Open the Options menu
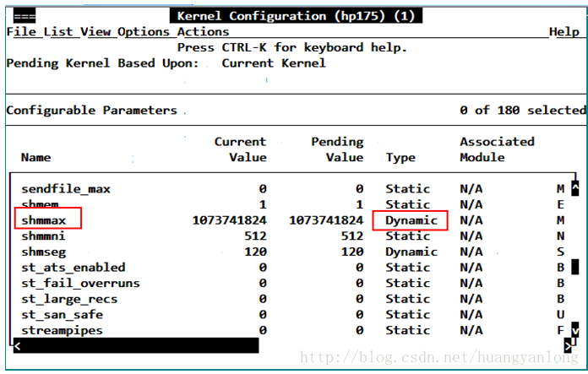This screenshot has width=588, height=374. tap(144, 32)
